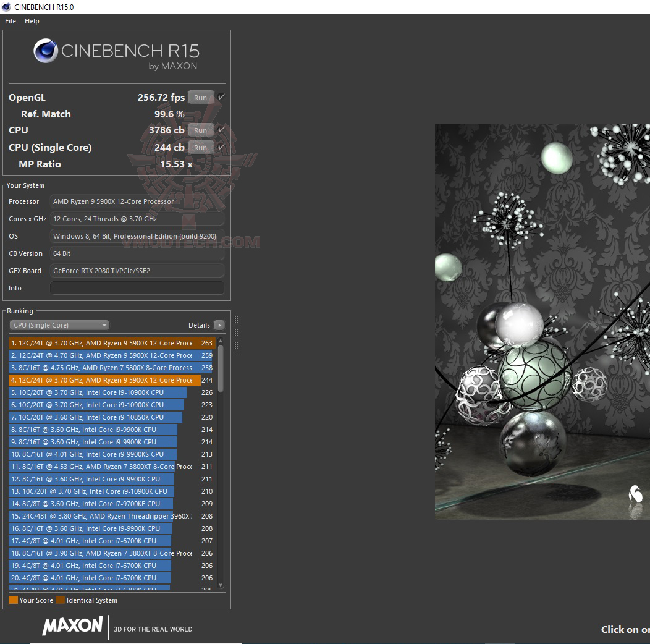This screenshot has height=644, width=650.
Task: Select ranking entry 12 i9-9900K scoring 211
Action: 111,479
